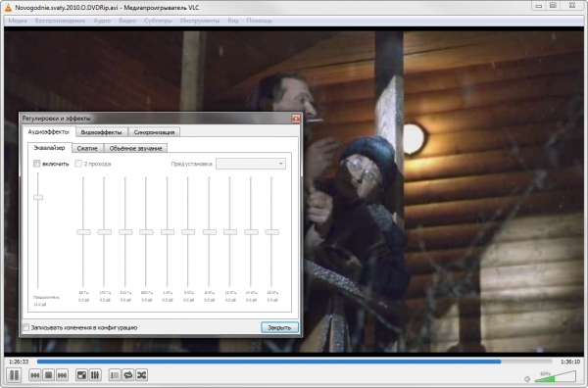
Task: Click the 1 КГц band slider handle
Action: (x=168, y=232)
